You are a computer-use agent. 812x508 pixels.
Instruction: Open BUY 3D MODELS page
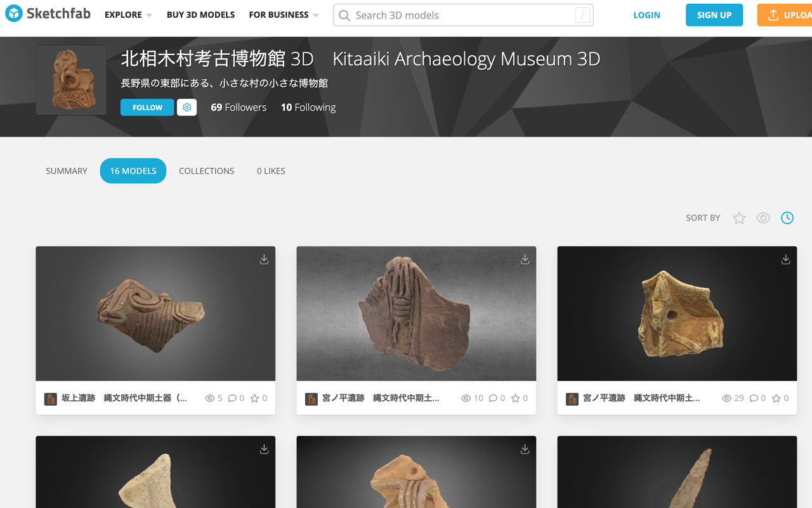(200, 15)
